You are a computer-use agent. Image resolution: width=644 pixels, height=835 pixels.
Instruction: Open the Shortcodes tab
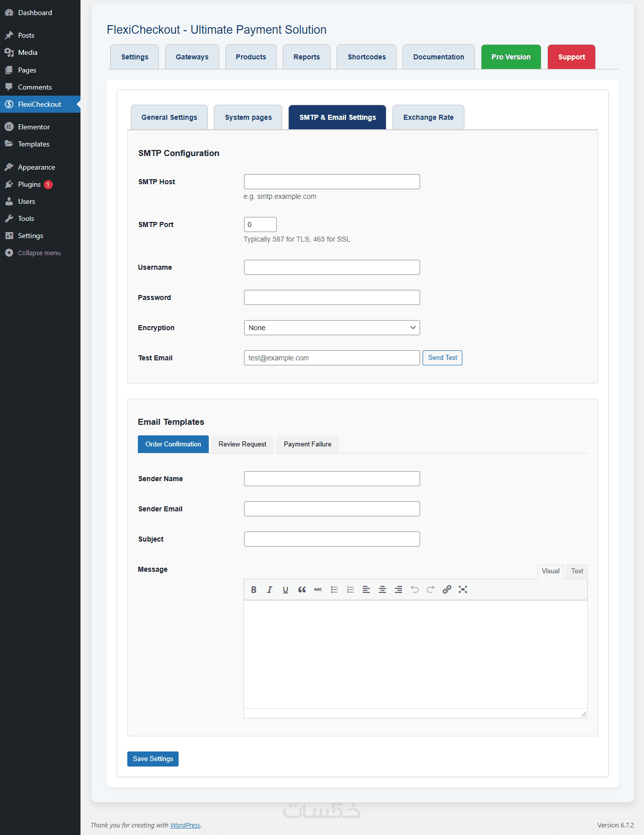[366, 57]
